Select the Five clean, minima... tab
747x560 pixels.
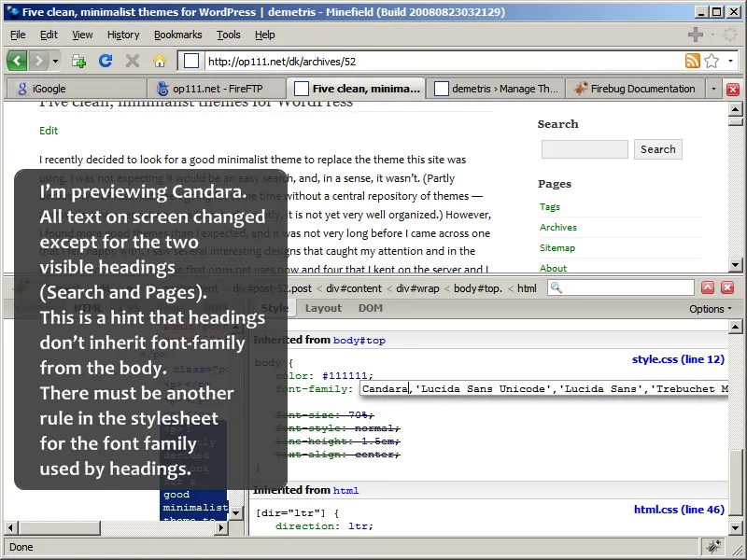tap(357, 89)
